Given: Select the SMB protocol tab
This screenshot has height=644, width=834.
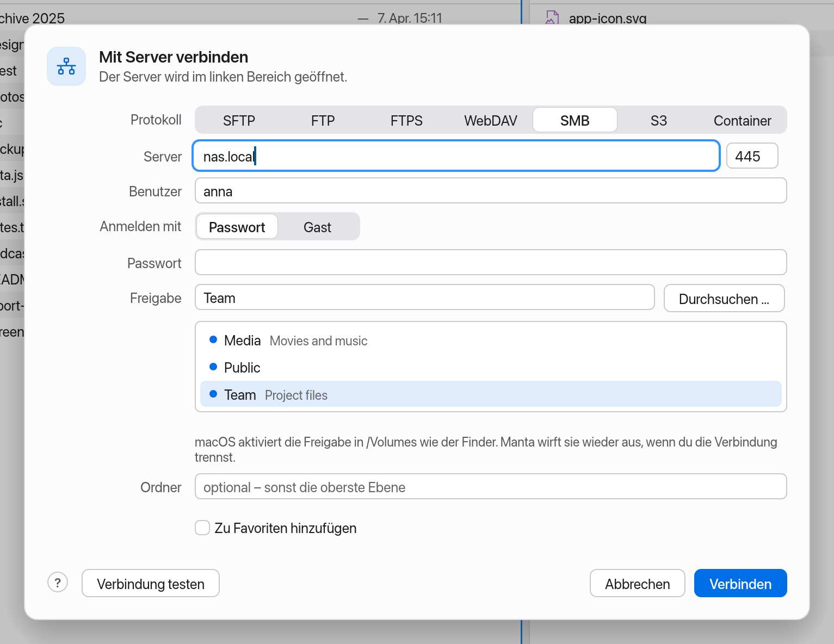Looking at the screenshot, I should pyautogui.click(x=575, y=120).
